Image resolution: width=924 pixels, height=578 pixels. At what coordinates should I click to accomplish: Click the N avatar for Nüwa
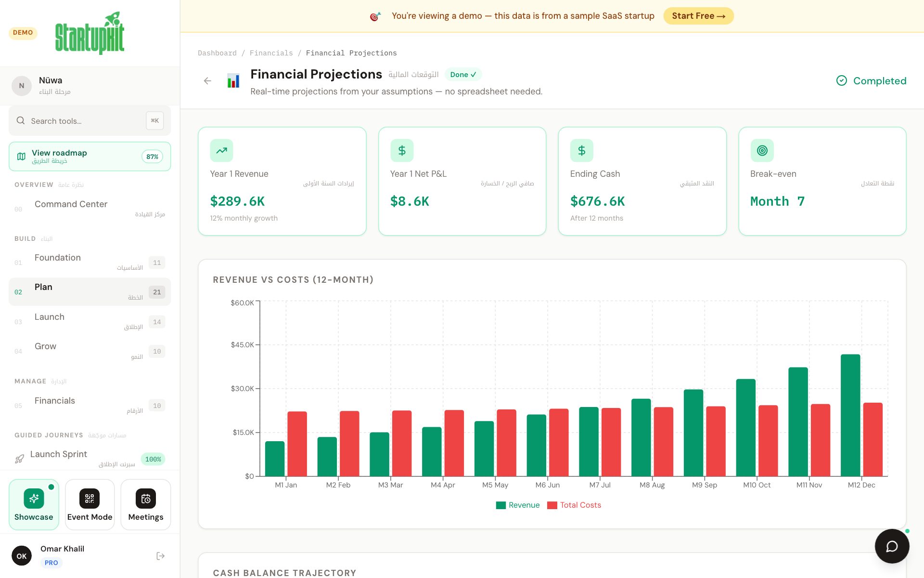22,86
